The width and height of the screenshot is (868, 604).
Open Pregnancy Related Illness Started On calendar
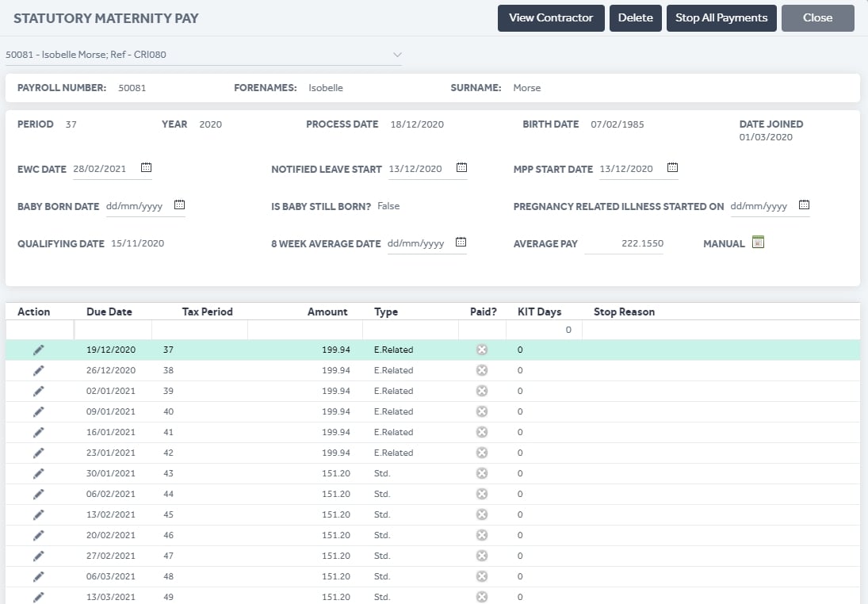[x=805, y=205]
